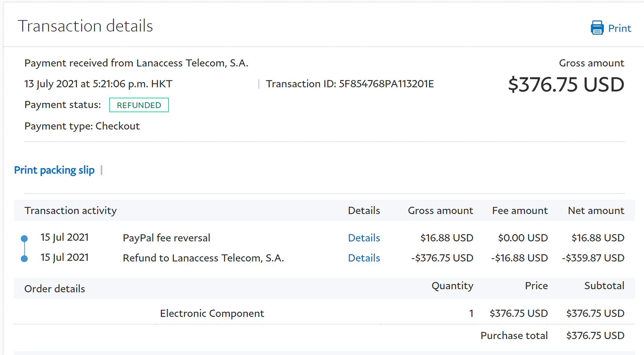
Task: Select the PayPal fee reversal timeline dot
Action: click(x=24, y=238)
